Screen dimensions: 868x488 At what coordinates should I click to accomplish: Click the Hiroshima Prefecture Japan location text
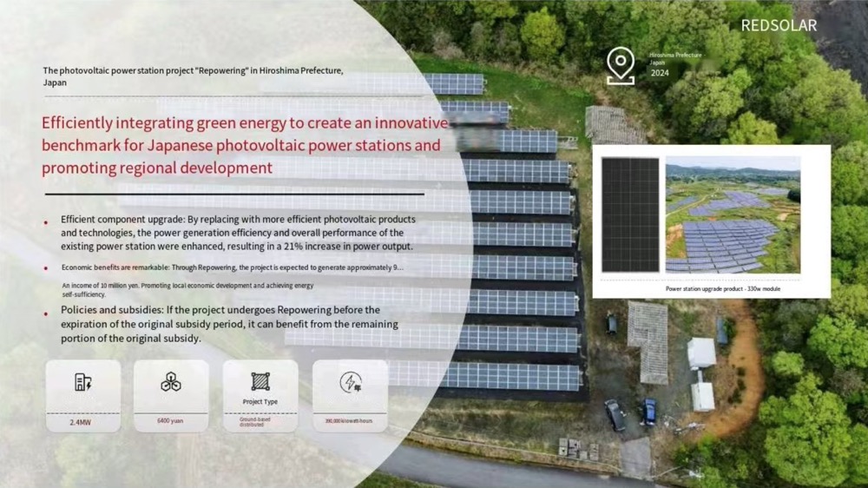[674, 58]
